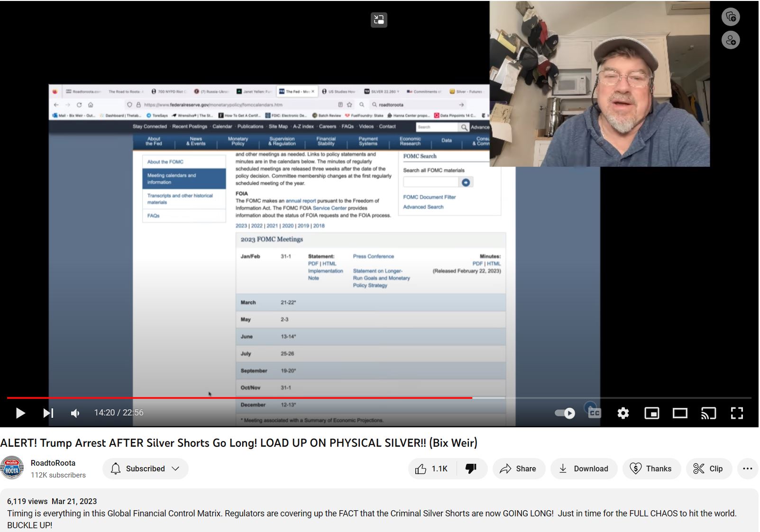Click the Monetary Policy nav item in video

coord(238,141)
